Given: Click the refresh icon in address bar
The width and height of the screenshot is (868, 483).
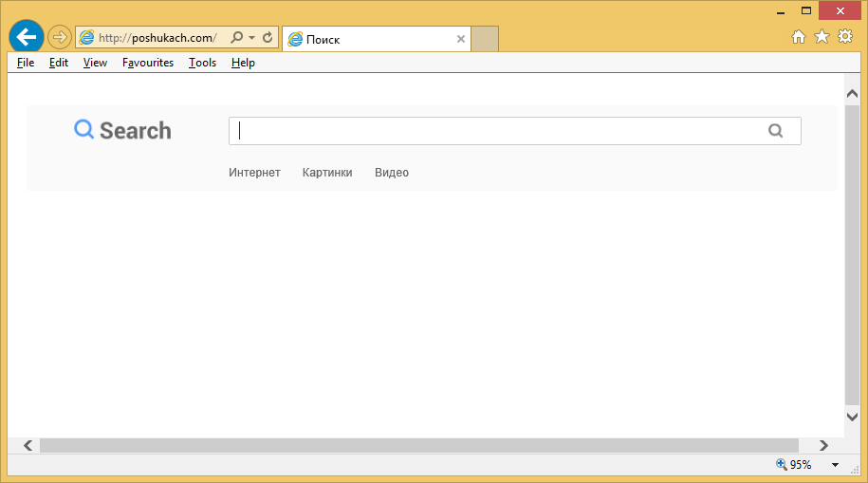Looking at the screenshot, I should click(x=268, y=38).
